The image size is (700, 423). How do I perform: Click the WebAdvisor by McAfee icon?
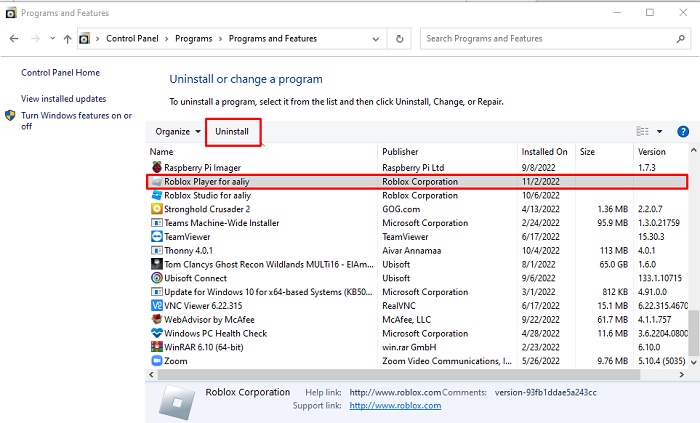(157, 319)
